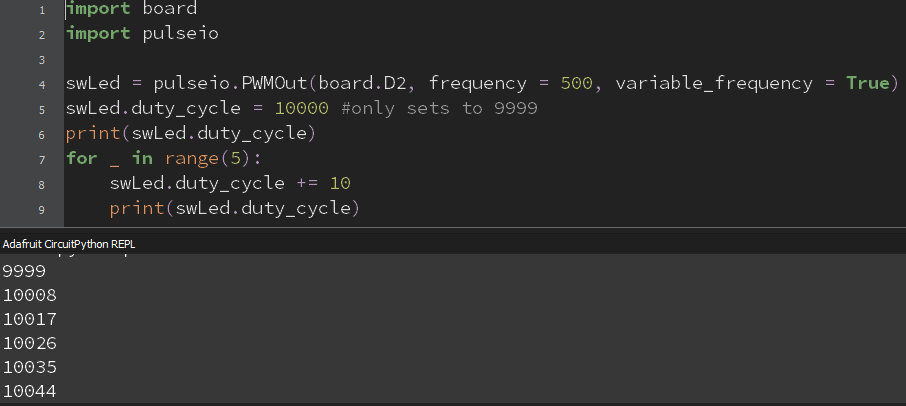906x406 pixels.
Task: Click the 9999 output in the REPL
Action: (x=24, y=271)
